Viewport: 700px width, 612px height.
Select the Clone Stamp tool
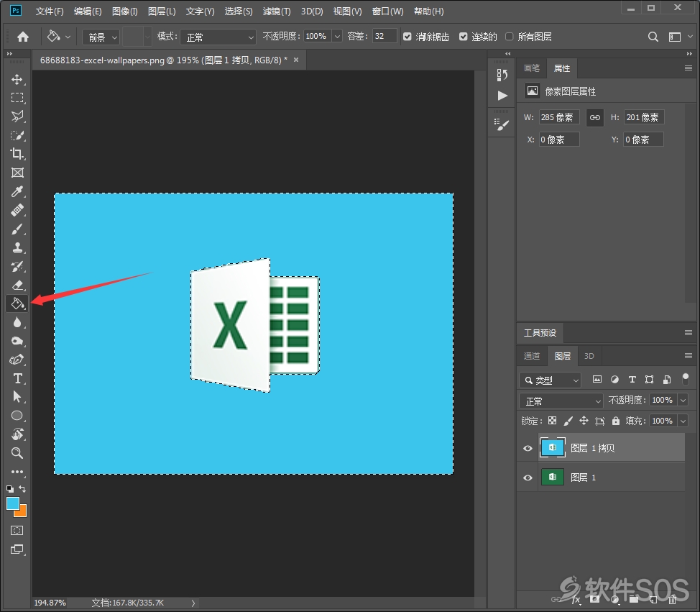(x=17, y=247)
